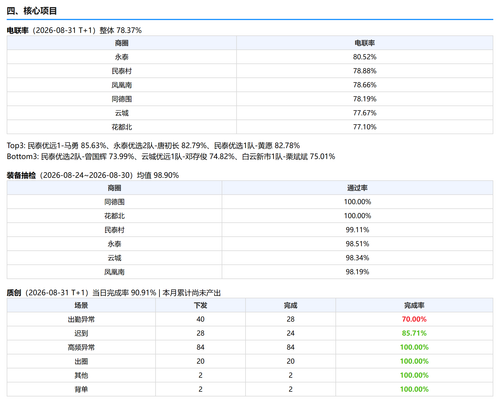This screenshot has height=403, width=500.
Task: Click '商圈' header in the 通过率 table
Action: [114, 188]
